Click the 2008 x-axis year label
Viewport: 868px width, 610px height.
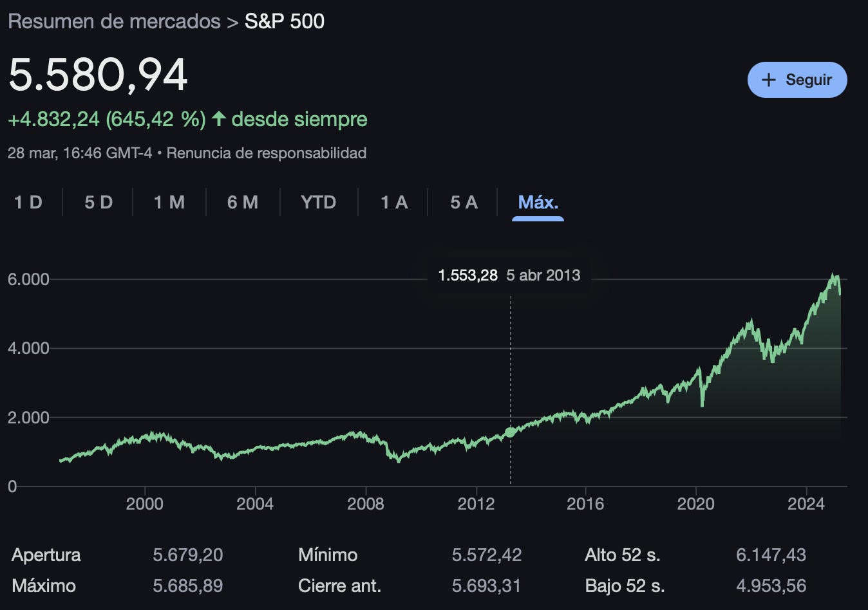point(366,504)
